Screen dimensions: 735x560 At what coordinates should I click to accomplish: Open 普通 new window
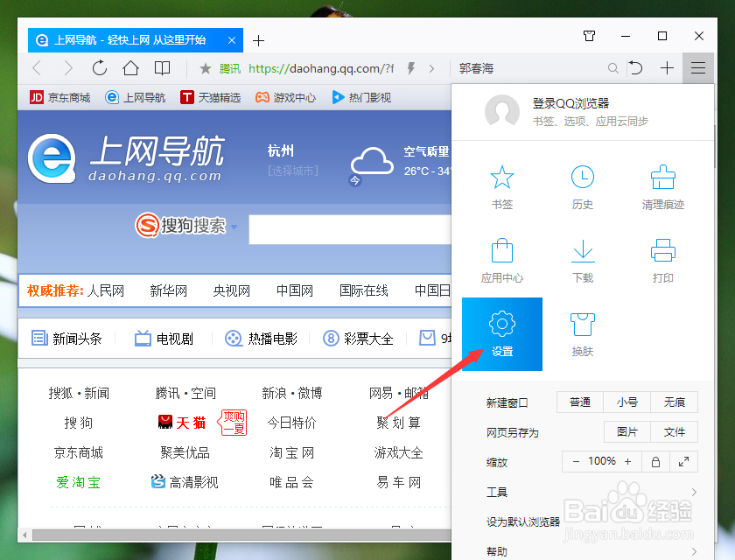coord(580,402)
